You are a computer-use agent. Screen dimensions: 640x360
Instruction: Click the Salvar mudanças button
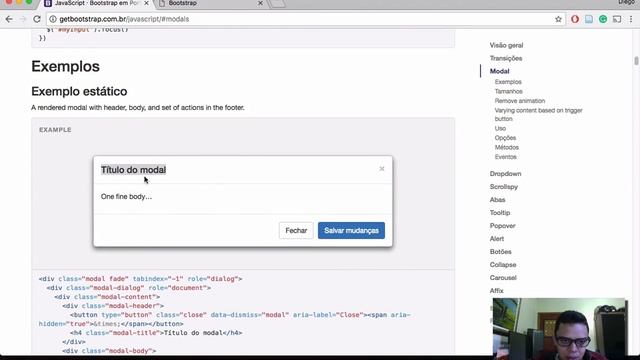tap(351, 231)
